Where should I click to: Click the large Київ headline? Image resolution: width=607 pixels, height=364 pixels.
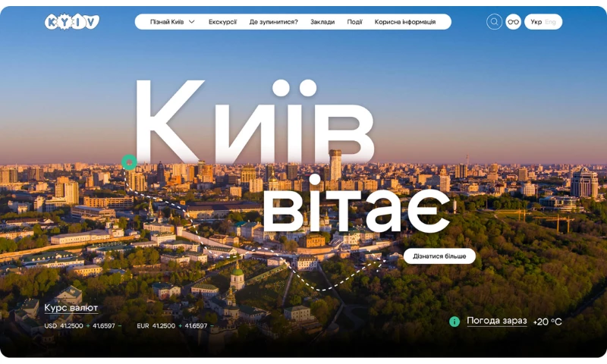click(254, 121)
